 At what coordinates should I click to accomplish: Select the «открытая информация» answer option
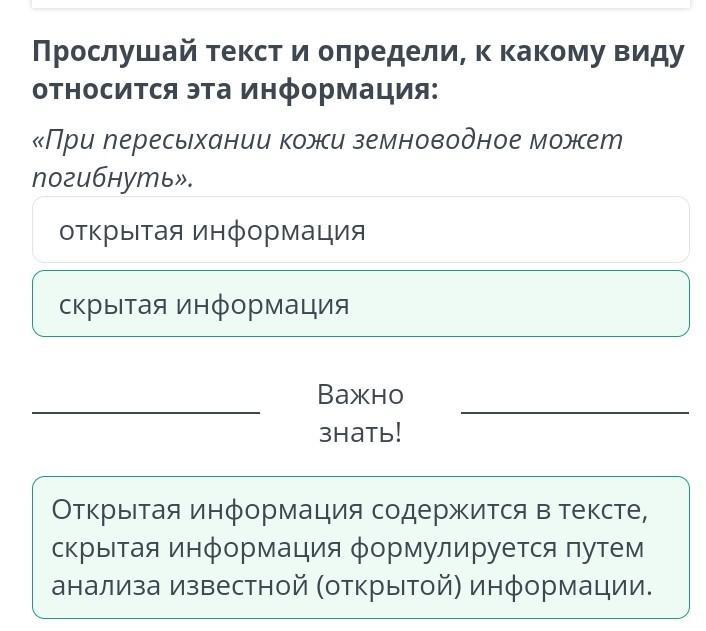pos(361,230)
